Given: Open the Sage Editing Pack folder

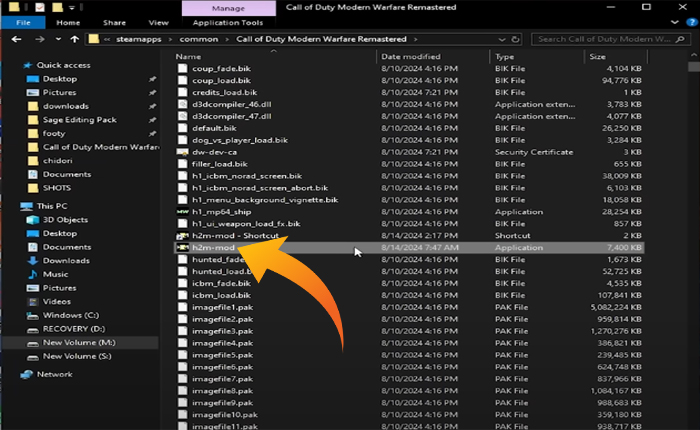Looking at the screenshot, I should click(x=79, y=120).
